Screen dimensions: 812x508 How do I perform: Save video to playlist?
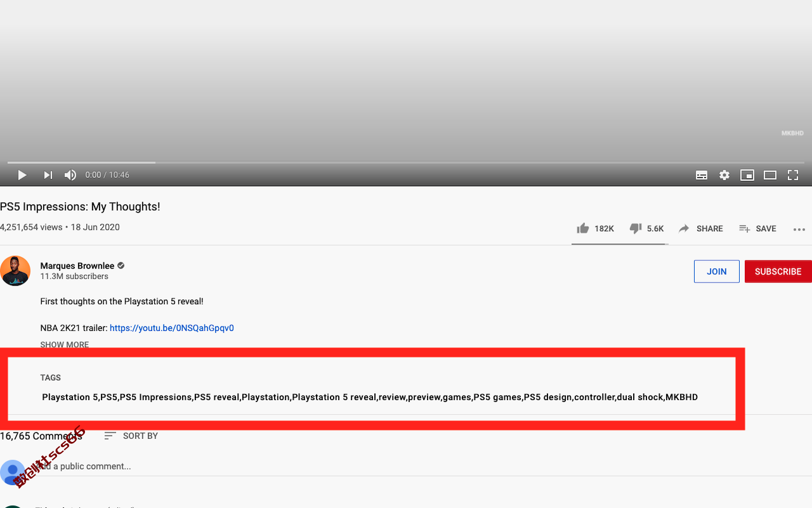(757, 229)
